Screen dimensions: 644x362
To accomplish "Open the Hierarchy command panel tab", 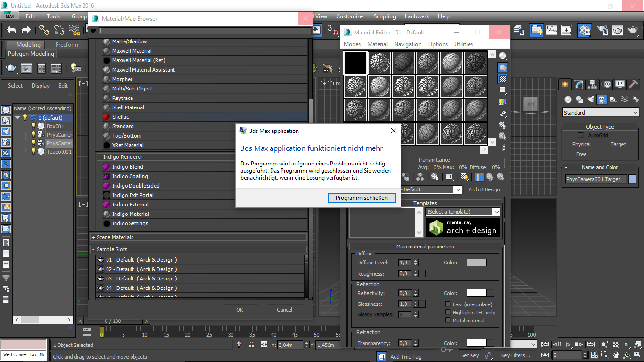I will tap(593, 84).
